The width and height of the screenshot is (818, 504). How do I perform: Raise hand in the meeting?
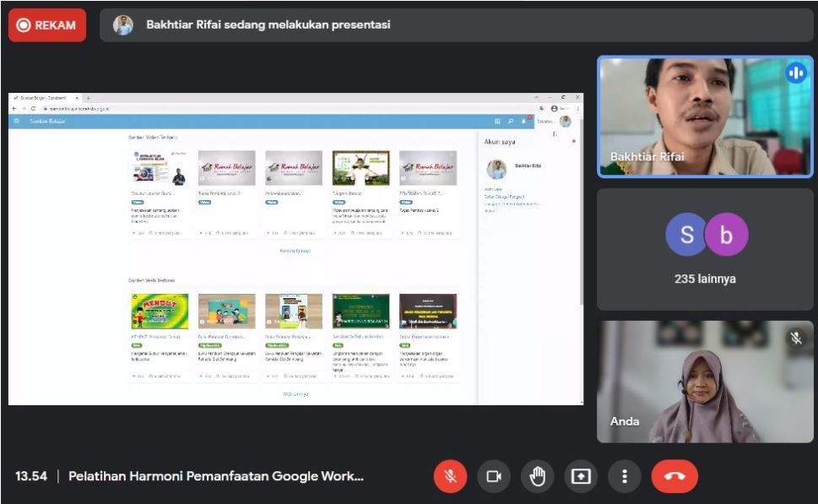tap(537, 476)
